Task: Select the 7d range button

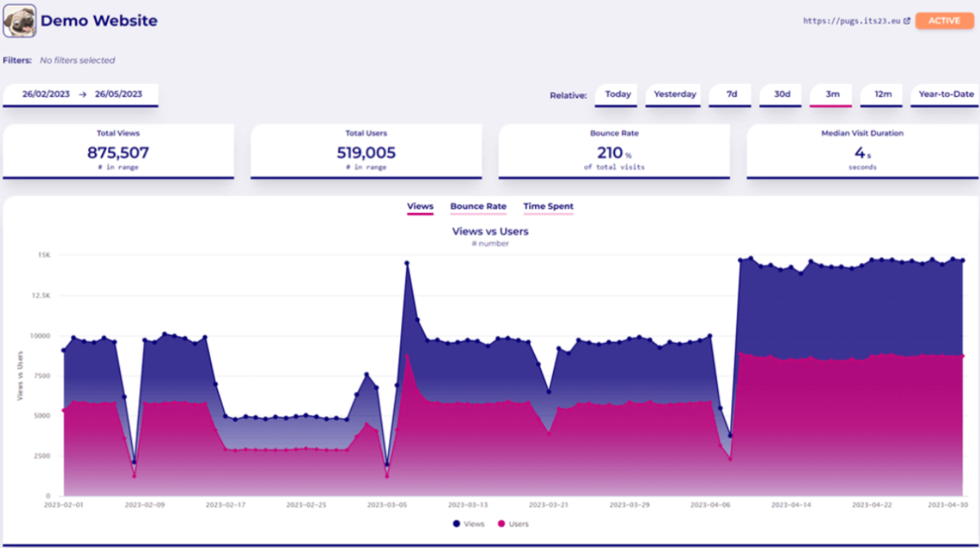Action: tap(732, 95)
